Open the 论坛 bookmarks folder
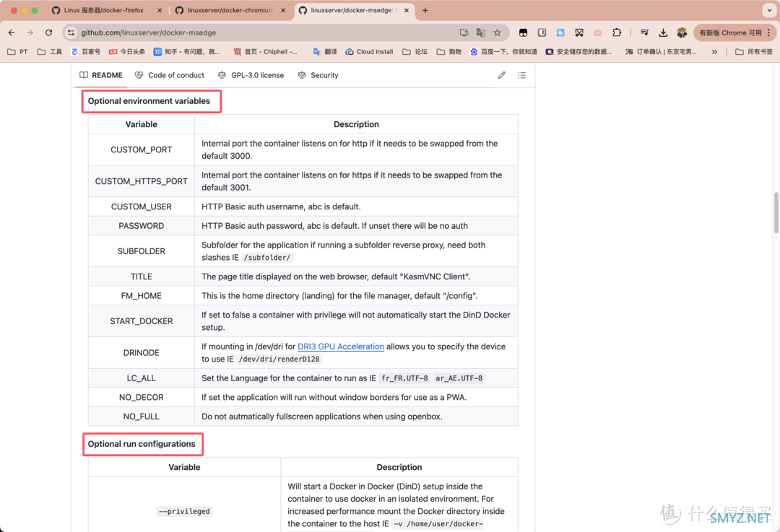 pos(415,52)
